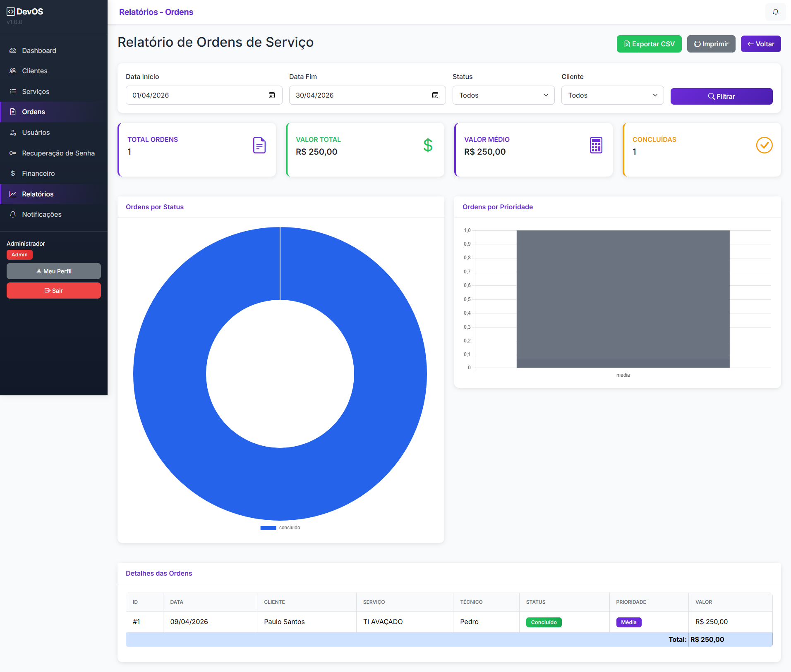Open Recuperação de Senha page
The height and width of the screenshot is (672, 791).
(x=58, y=153)
